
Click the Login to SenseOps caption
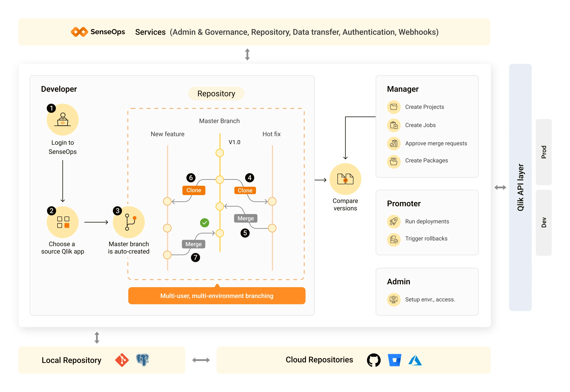62,147
